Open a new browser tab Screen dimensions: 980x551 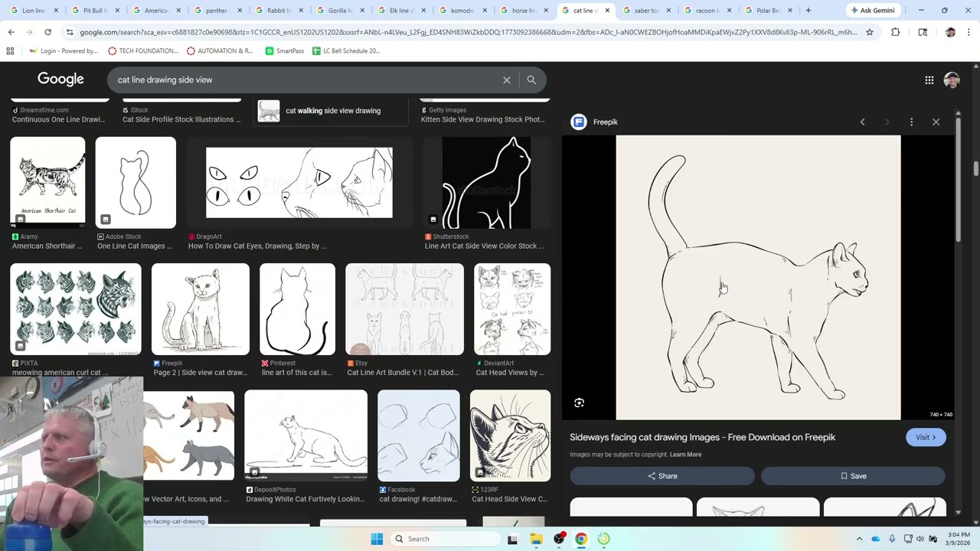(x=808, y=11)
